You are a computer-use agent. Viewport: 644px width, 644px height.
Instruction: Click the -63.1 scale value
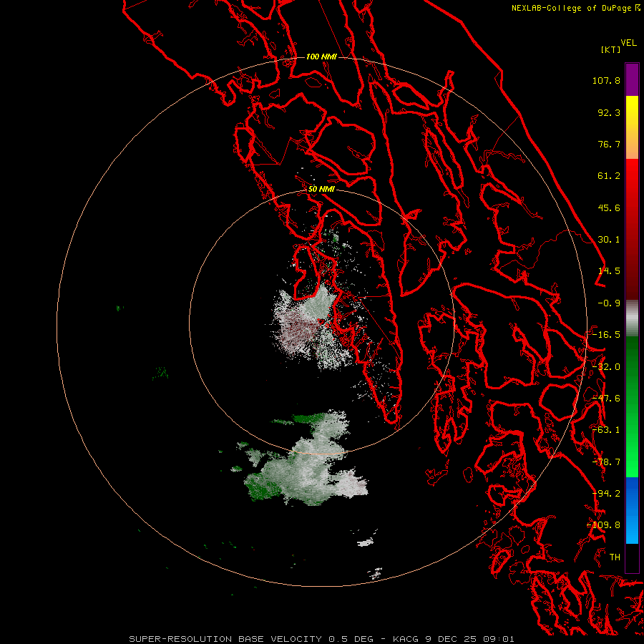606,430
